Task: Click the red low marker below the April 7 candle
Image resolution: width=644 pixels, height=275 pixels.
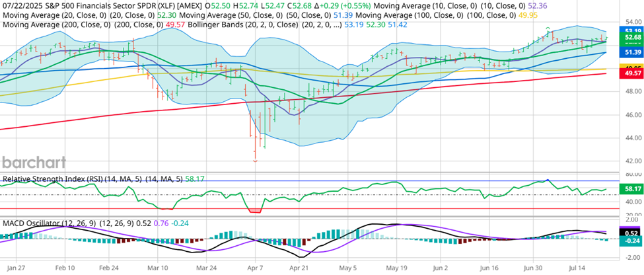Action: (x=255, y=161)
